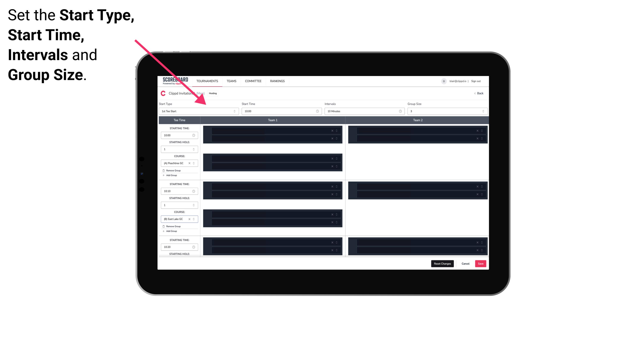Select the TOURNAMENTS tab
This screenshot has width=644, height=346.
[207, 81]
